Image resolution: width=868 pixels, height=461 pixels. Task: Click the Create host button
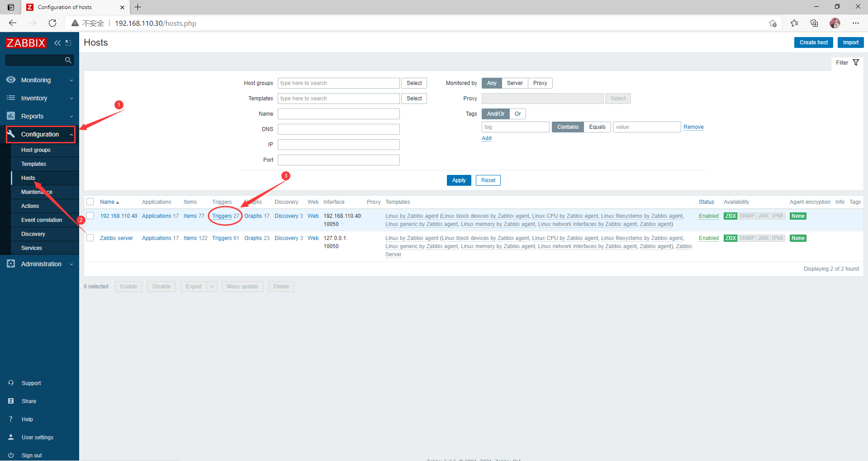click(x=813, y=42)
